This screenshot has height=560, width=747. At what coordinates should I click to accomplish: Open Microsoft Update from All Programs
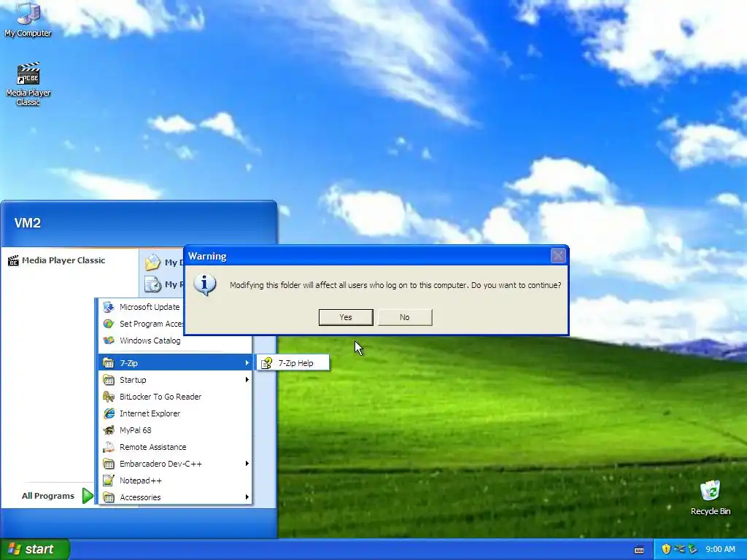149,307
